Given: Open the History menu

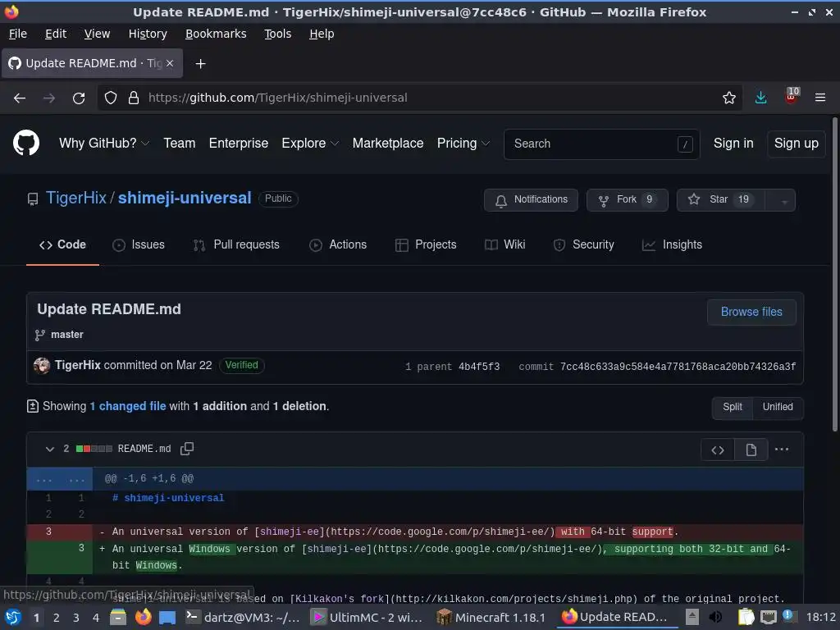Looking at the screenshot, I should pyautogui.click(x=148, y=34).
